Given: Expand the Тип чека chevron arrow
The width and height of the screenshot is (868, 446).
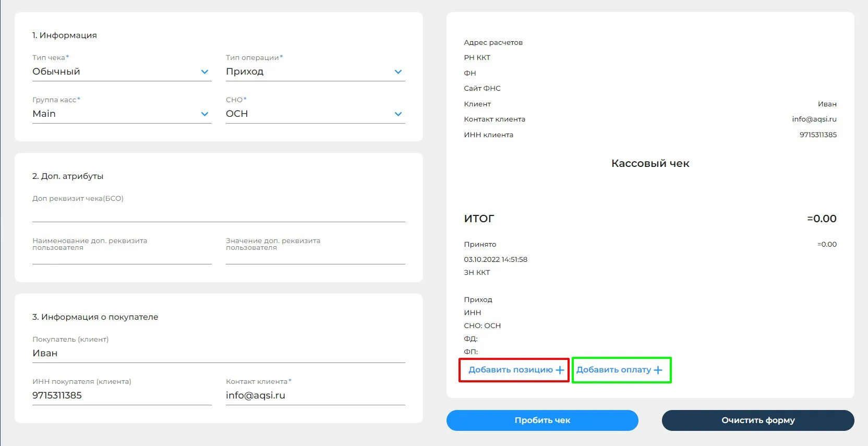Looking at the screenshot, I should [204, 72].
